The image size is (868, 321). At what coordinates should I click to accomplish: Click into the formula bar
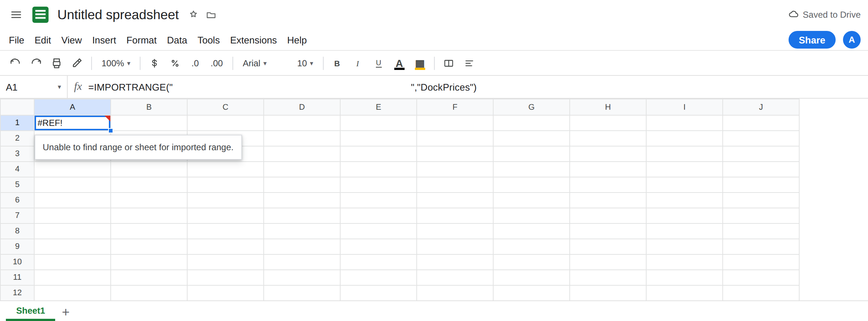(x=474, y=87)
